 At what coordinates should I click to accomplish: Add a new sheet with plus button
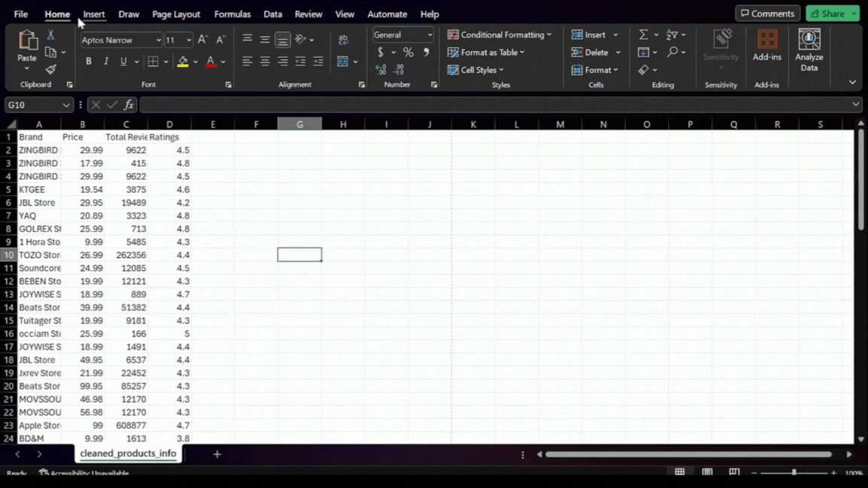coord(217,454)
